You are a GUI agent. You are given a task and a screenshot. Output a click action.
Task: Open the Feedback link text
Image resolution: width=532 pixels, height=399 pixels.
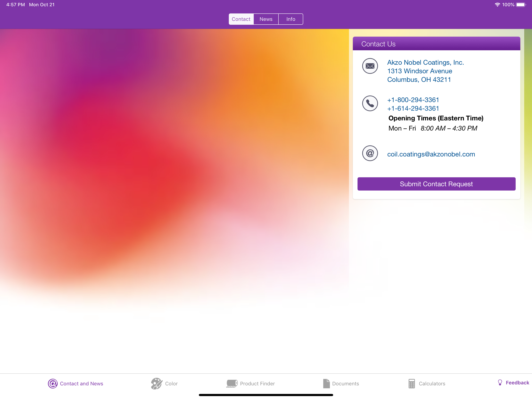(517, 383)
